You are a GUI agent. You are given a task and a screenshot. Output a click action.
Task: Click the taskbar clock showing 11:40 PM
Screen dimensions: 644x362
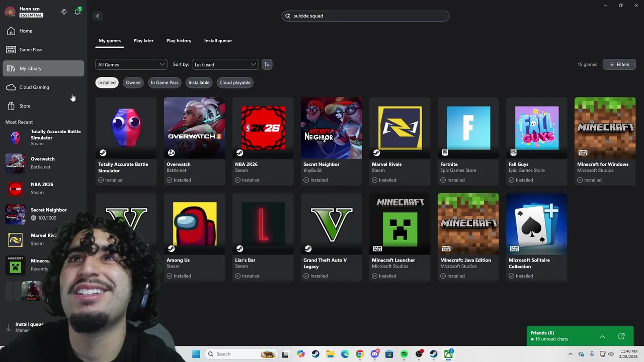pos(629,354)
